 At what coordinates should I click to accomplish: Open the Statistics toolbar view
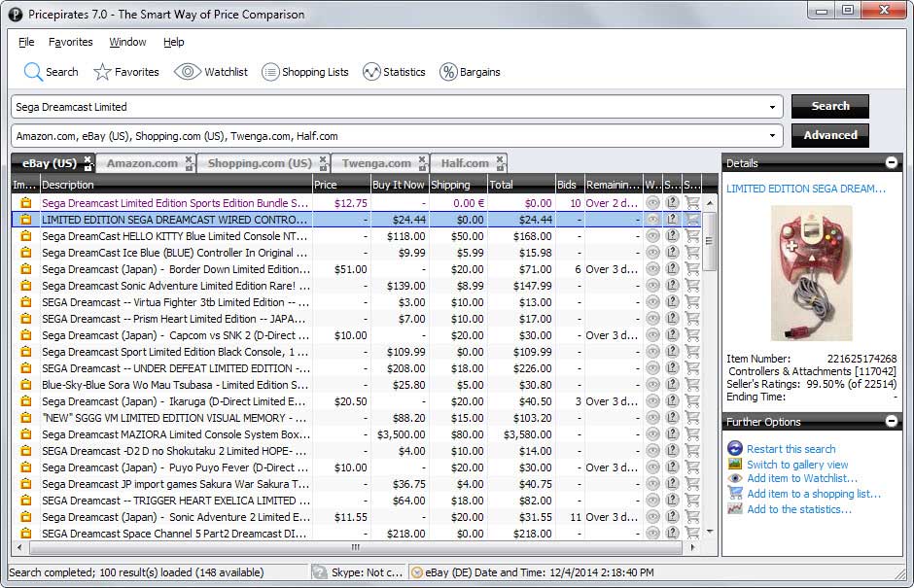394,72
